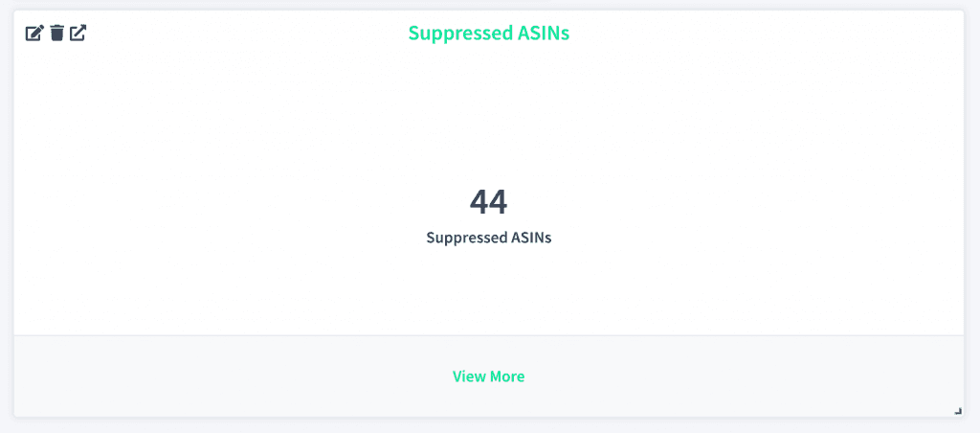This screenshot has width=980, height=433.
Task: Tap the pencil-and-square edit icon
Action: coord(34,34)
